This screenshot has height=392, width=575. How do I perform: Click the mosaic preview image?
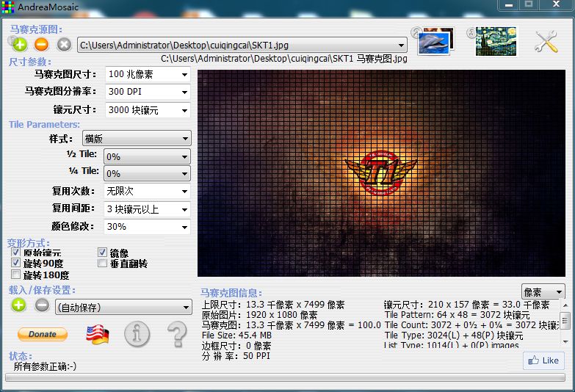click(381, 173)
